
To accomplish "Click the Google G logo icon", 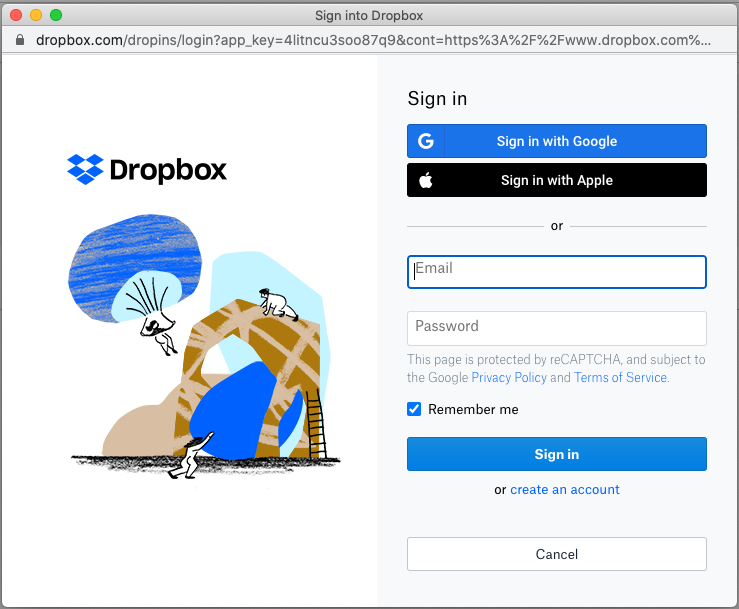I will pos(426,141).
